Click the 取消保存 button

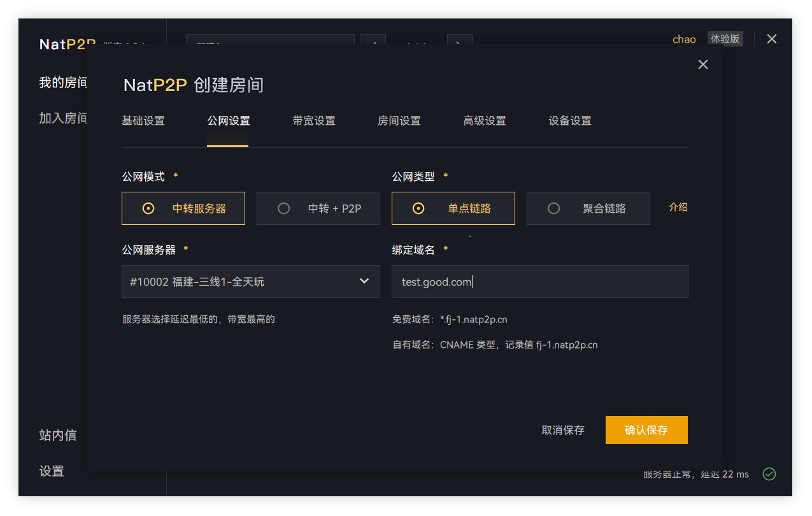(563, 430)
